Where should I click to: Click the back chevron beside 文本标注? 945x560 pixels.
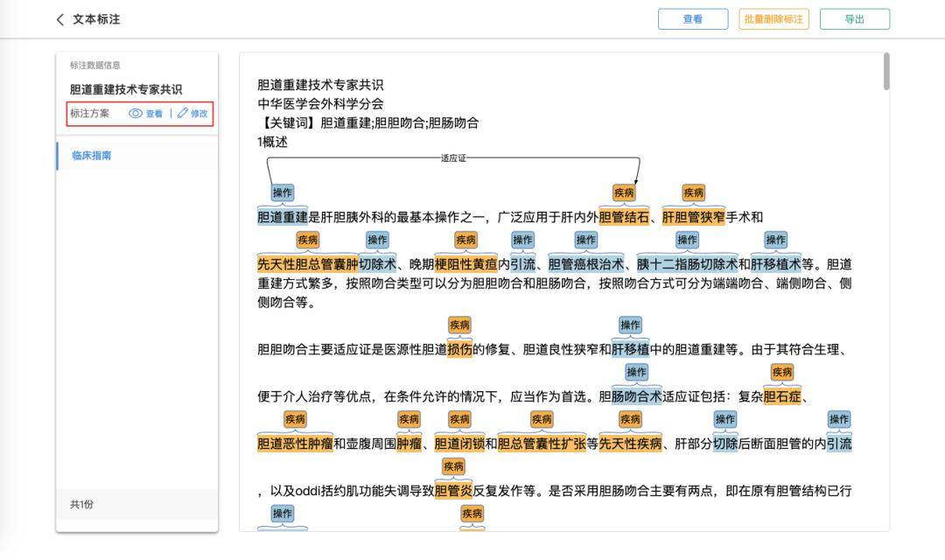(59, 18)
